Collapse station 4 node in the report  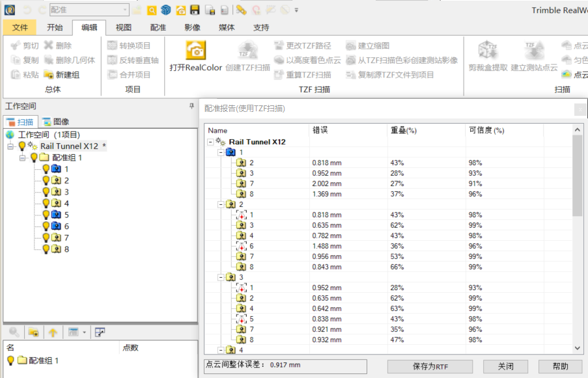point(221,350)
